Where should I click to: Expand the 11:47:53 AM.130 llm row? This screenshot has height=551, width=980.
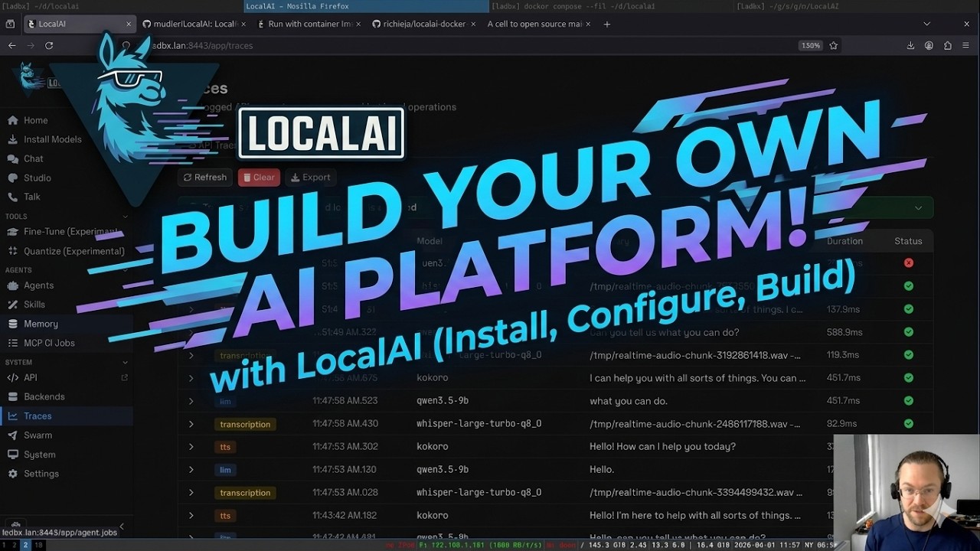191,470
